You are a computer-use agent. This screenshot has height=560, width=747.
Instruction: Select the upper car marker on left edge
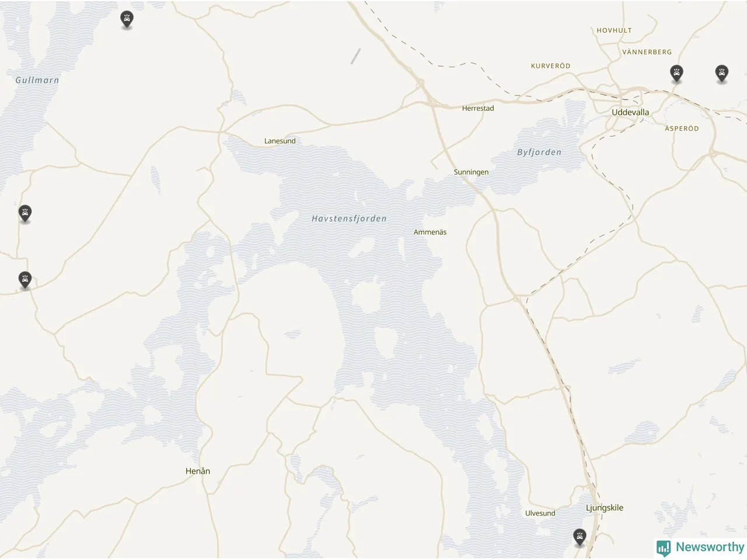tap(25, 213)
